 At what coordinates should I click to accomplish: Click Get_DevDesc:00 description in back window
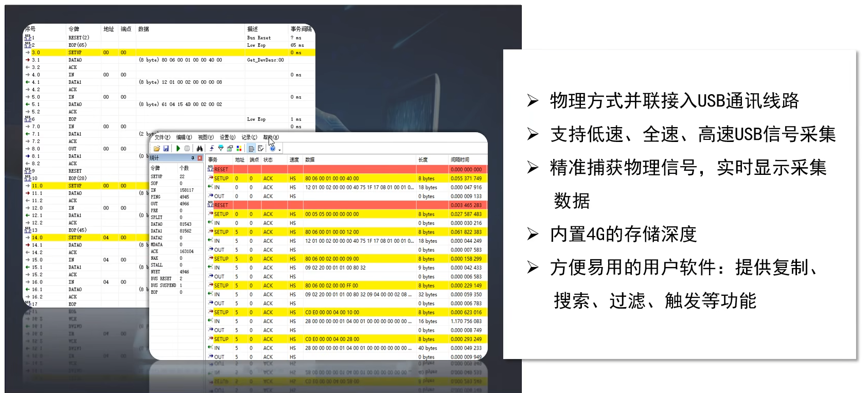pyautogui.click(x=265, y=60)
